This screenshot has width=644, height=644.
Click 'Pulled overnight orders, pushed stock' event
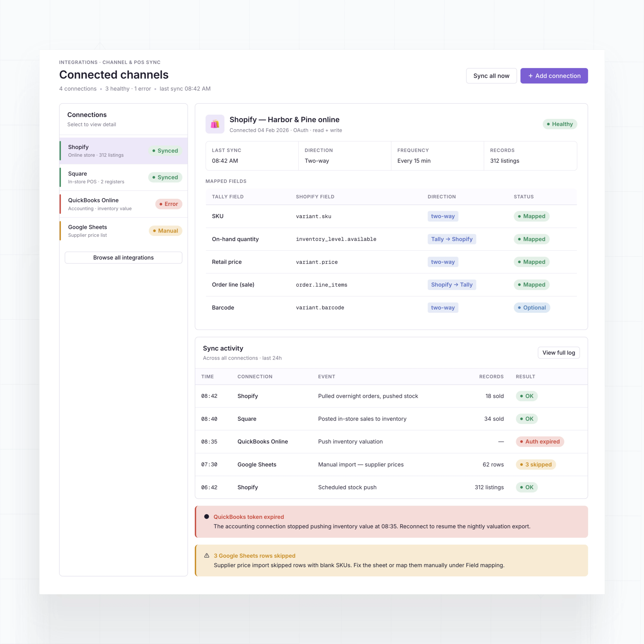[x=368, y=396]
